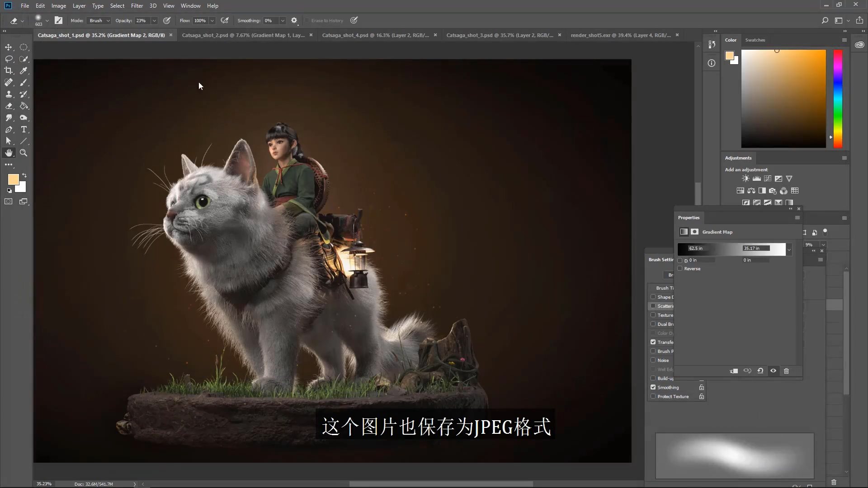The image size is (868, 488).
Task: Enable the Noise brush option
Action: pos(653,360)
